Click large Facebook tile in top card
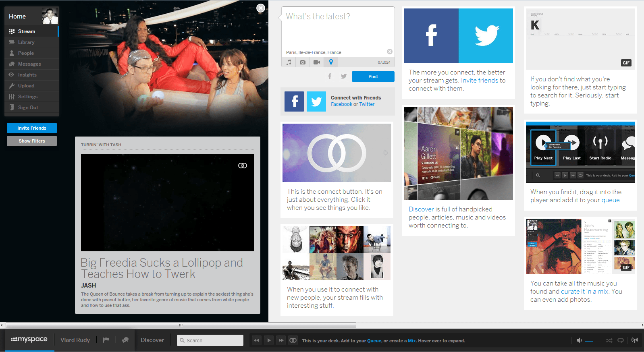Image resolution: width=644 pixels, height=352 pixels. tap(431, 36)
